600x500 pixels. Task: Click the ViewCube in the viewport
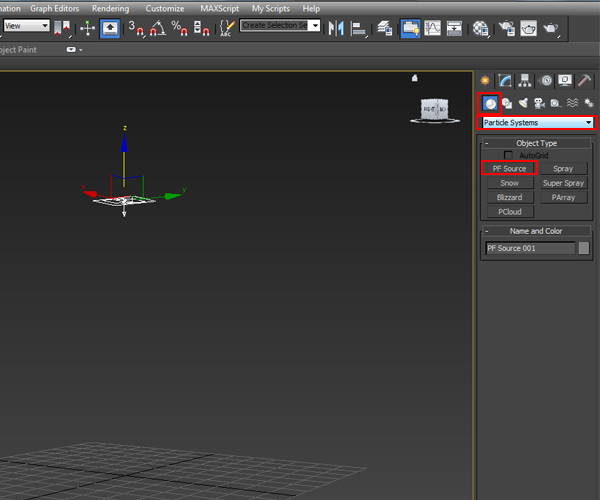coord(434,109)
